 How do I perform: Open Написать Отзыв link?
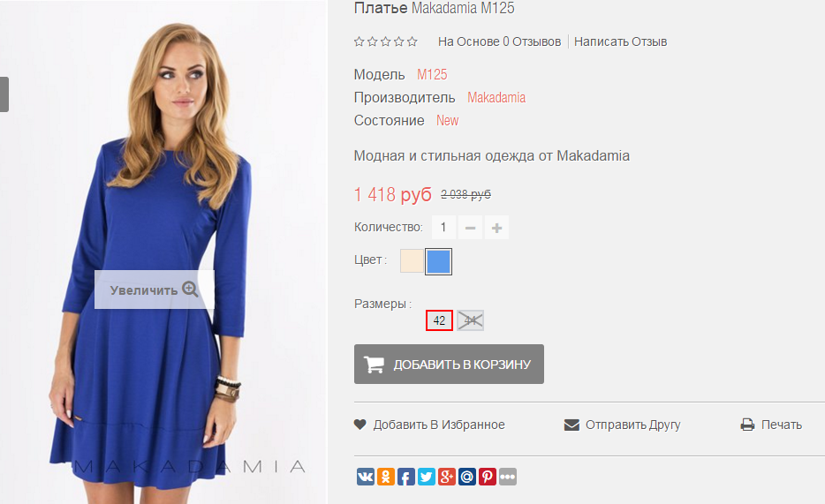(620, 41)
